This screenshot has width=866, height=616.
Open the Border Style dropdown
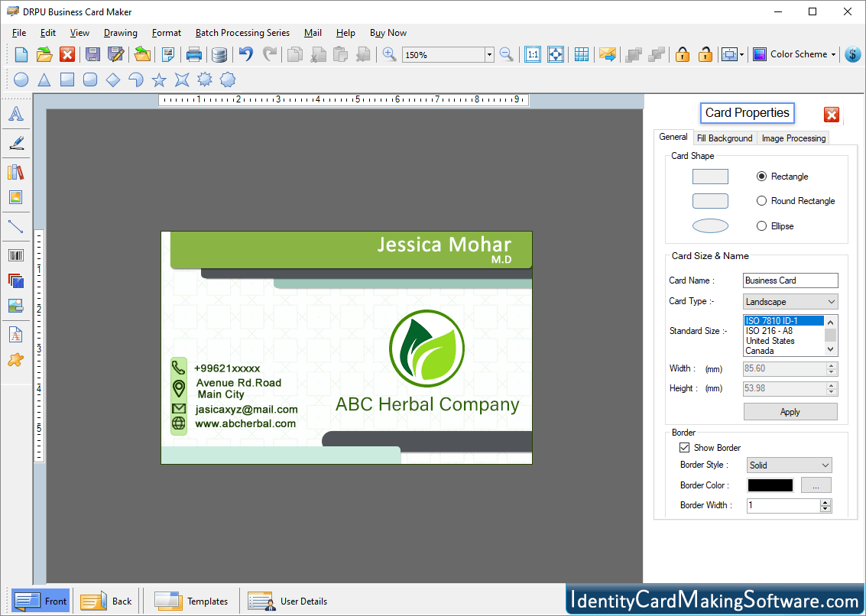pos(789,465)
